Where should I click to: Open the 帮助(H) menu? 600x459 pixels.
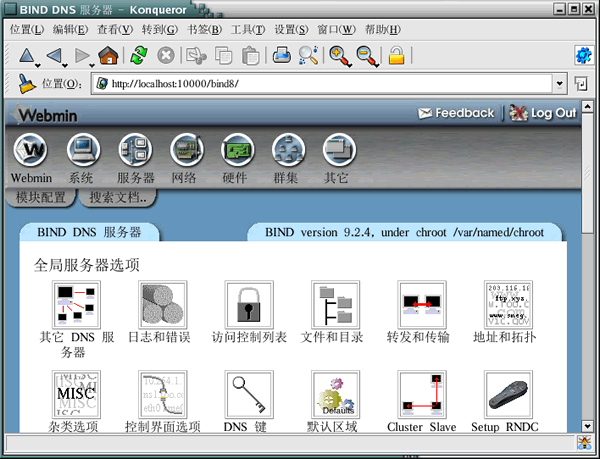pyautogui.click(x=383, y=30)
